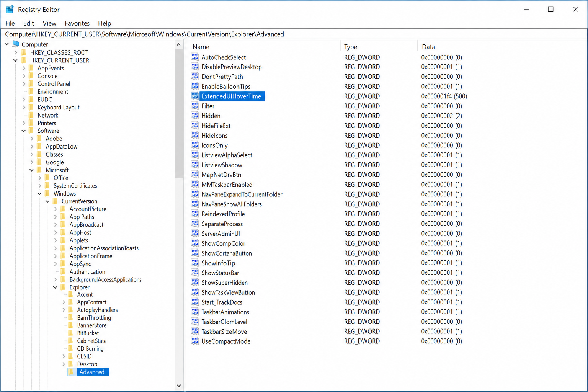Click the Explorer key folder icon
This screenshot has height=392, width=588.
pyautogui.click(x=63, y=287)
